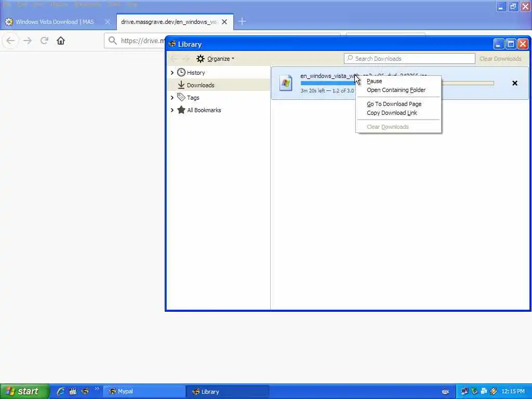Expand the History tree node
This screenshot has width=532, height=399.
coord(172,73)
